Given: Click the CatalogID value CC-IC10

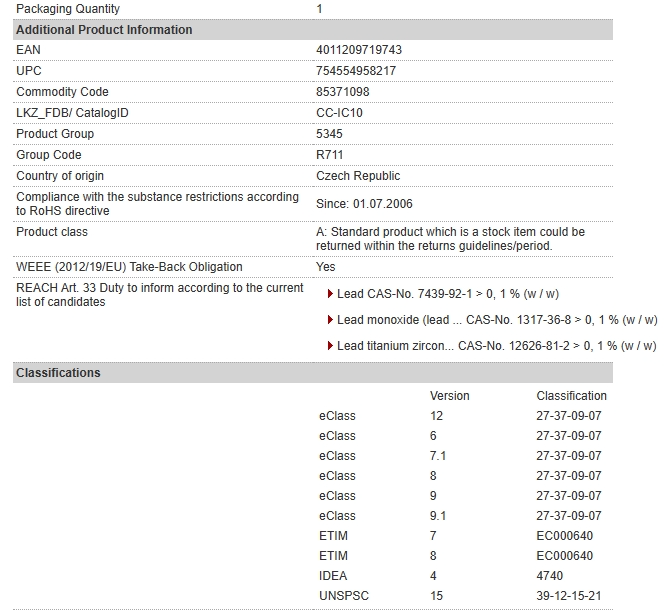Looking at the screenshot, I should pyautogui.click(x=339, y=113).
